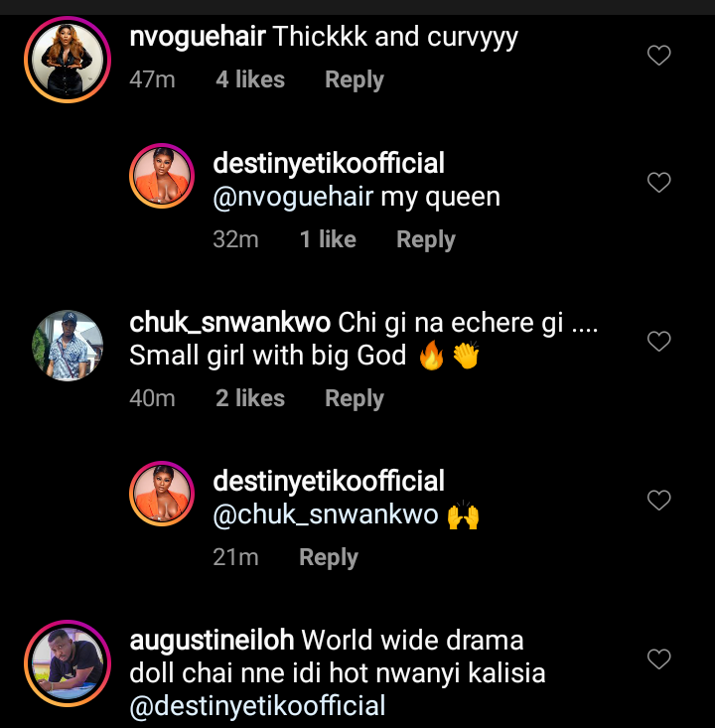Reply to the "my queen" comment

[425, 239]
